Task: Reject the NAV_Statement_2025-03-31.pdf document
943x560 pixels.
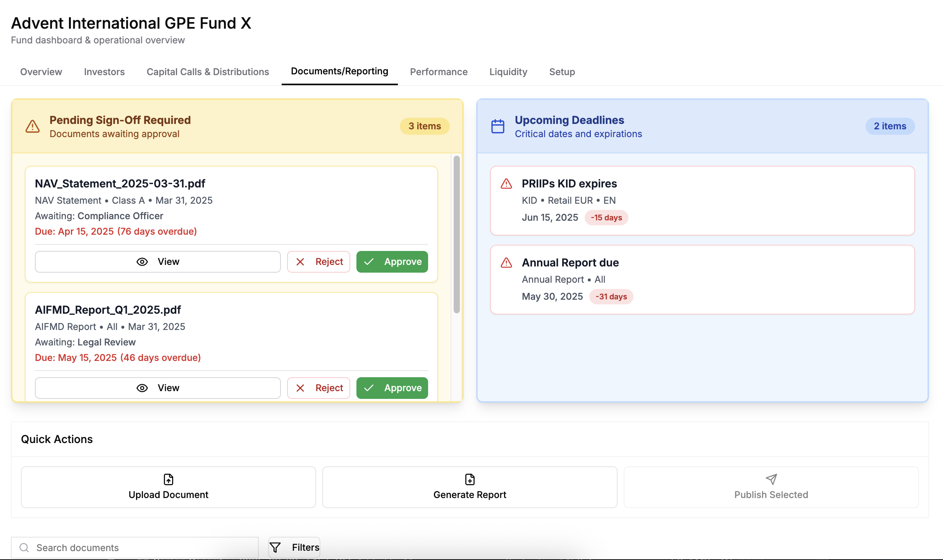Action: (x=318, y=262)
